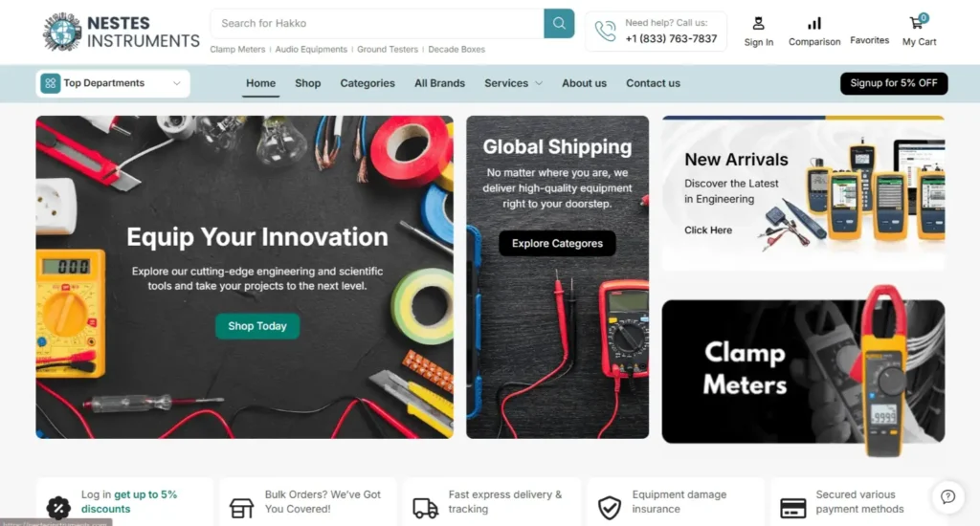Click the Search for Hakko field
Screen dimensions: 980x526
[x=377, y=24]
